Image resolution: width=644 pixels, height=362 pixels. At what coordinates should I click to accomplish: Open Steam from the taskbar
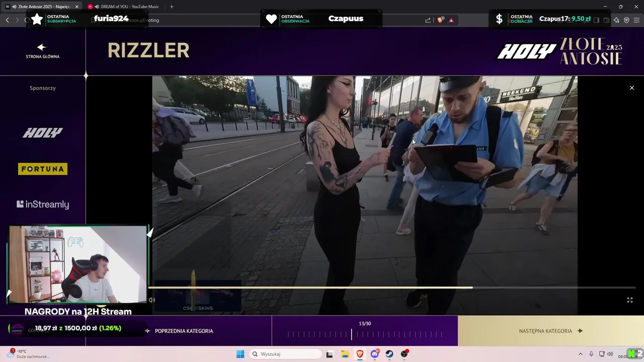(389, 354)
